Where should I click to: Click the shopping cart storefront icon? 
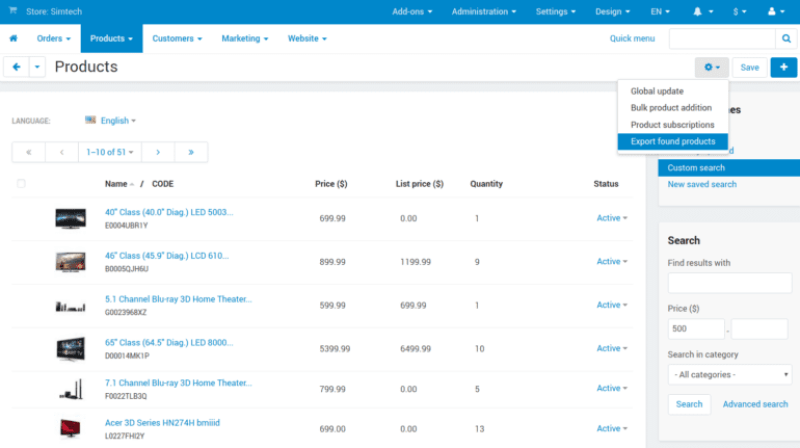13,12
